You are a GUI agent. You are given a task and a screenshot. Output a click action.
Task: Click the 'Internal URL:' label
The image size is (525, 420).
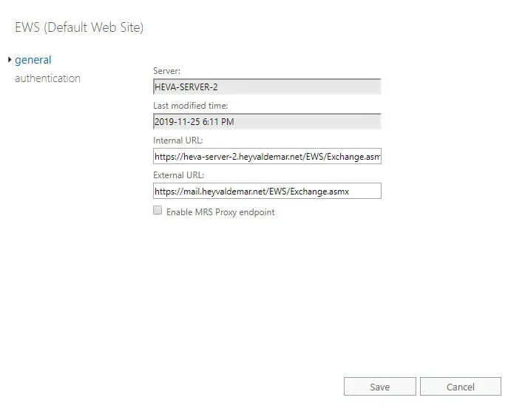178,140
